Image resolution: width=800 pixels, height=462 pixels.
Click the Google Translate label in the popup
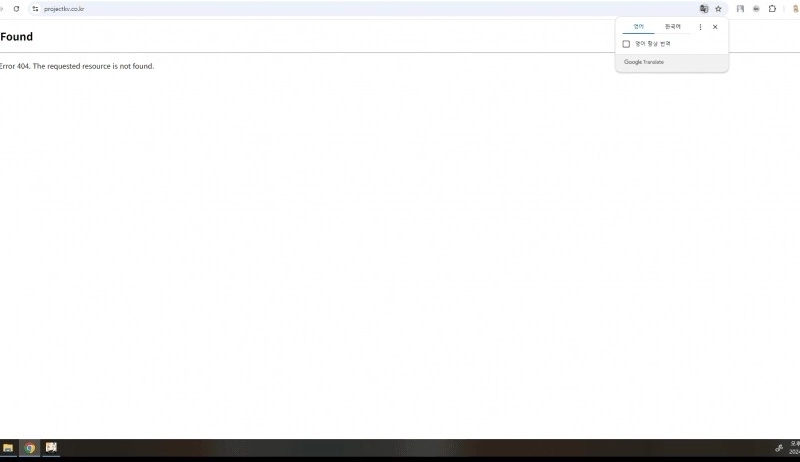click(644, 62)
